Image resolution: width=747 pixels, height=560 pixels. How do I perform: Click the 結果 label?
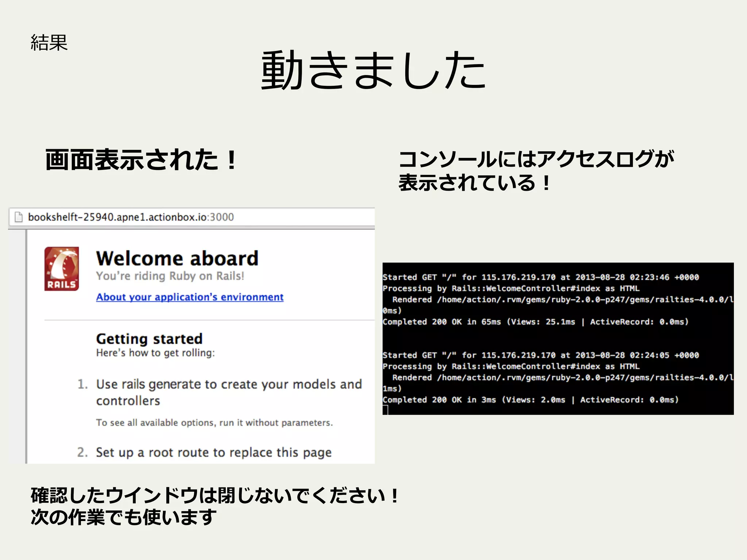tap(49, 43)
